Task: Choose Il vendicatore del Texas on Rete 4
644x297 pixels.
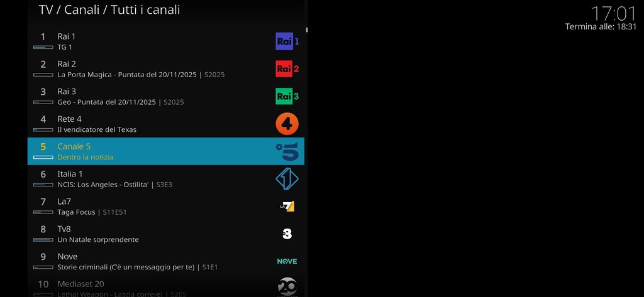Action: tap(97, 129)
